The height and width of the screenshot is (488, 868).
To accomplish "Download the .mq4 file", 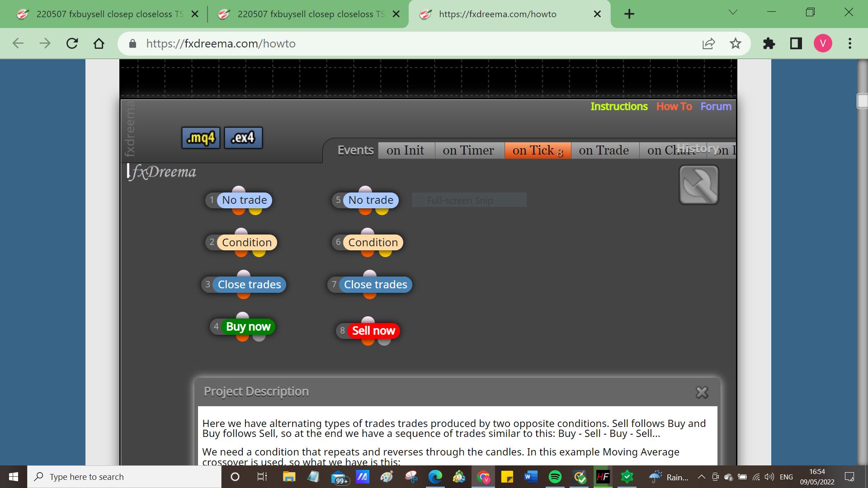I will pyautogui.click(x=201, y=138).
